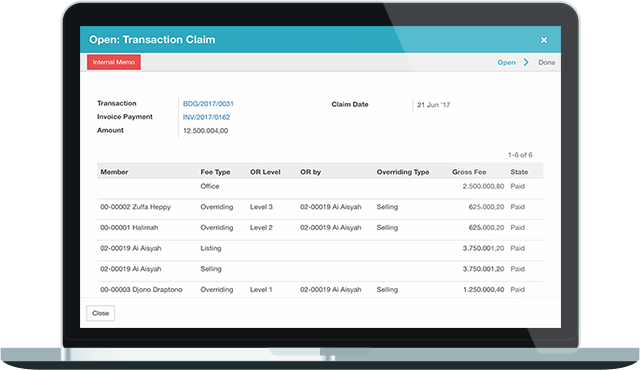Screen dimensions: 640x370
Task: Select the Done status stage
Action: click(547, 62)
